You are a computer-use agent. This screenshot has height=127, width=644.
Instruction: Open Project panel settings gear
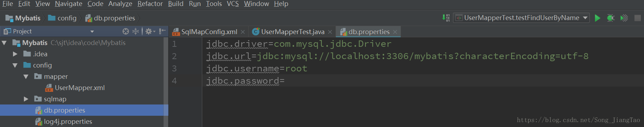click(150, 31)
